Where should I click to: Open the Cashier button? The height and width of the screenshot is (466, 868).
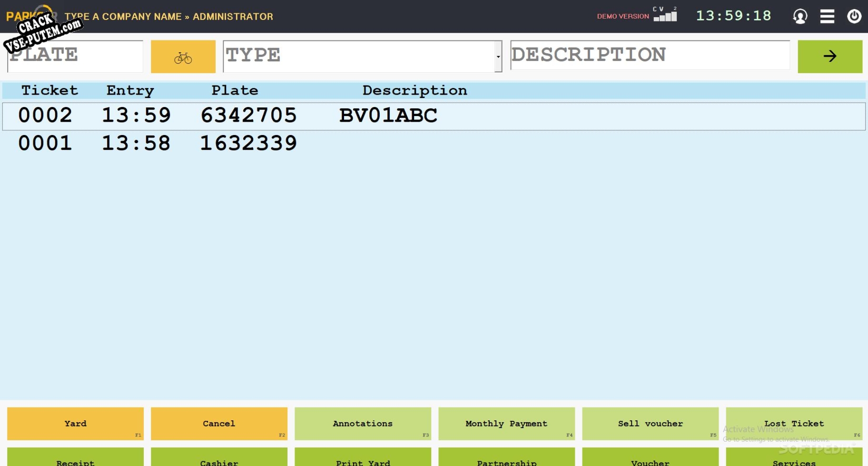(219, 459)
